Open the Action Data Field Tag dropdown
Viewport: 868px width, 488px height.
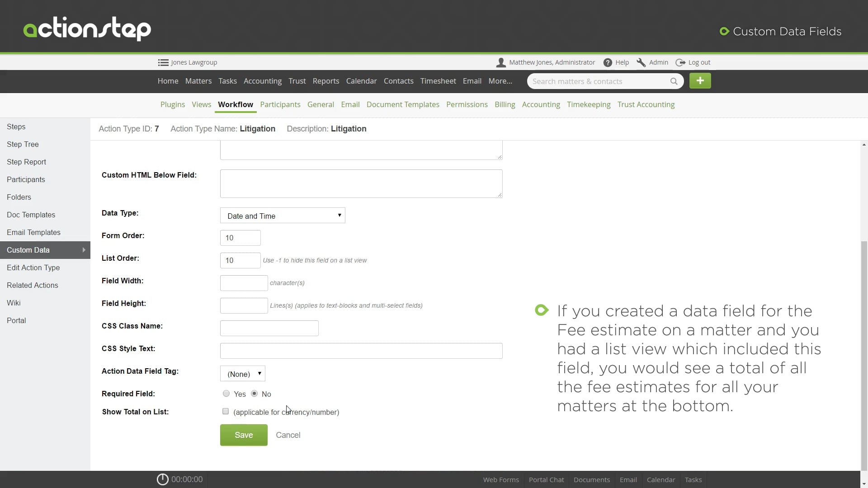click(243, 374)
